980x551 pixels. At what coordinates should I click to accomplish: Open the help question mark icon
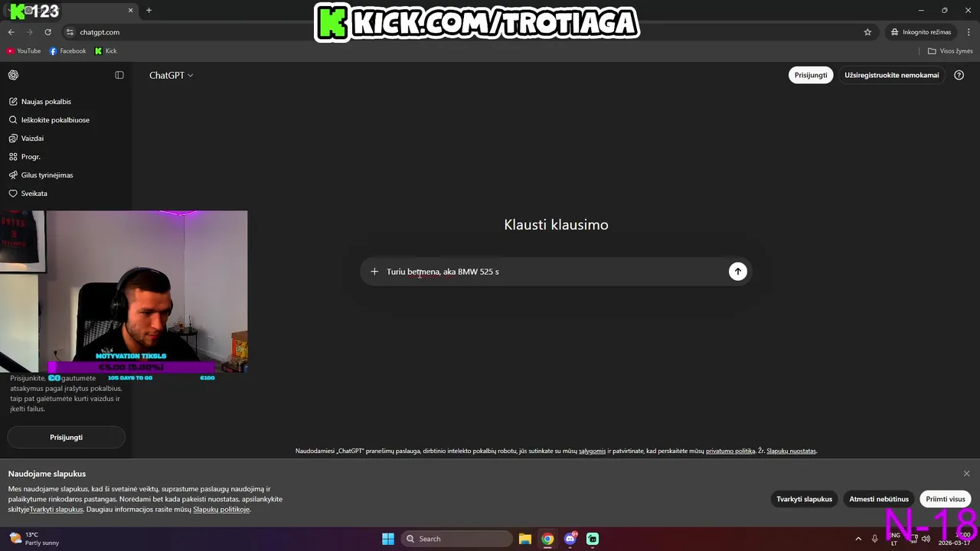(959, 75)
